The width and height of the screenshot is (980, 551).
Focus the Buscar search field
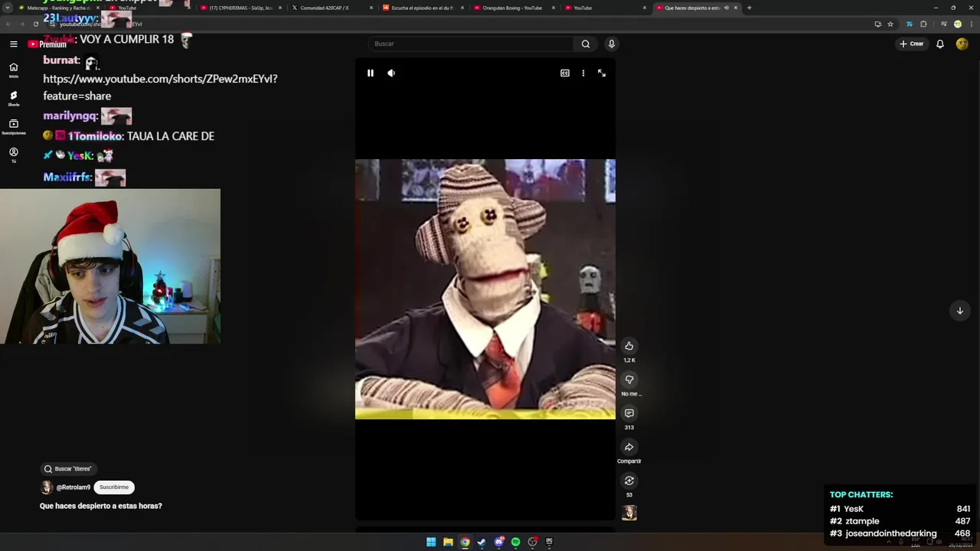point(471,44)
